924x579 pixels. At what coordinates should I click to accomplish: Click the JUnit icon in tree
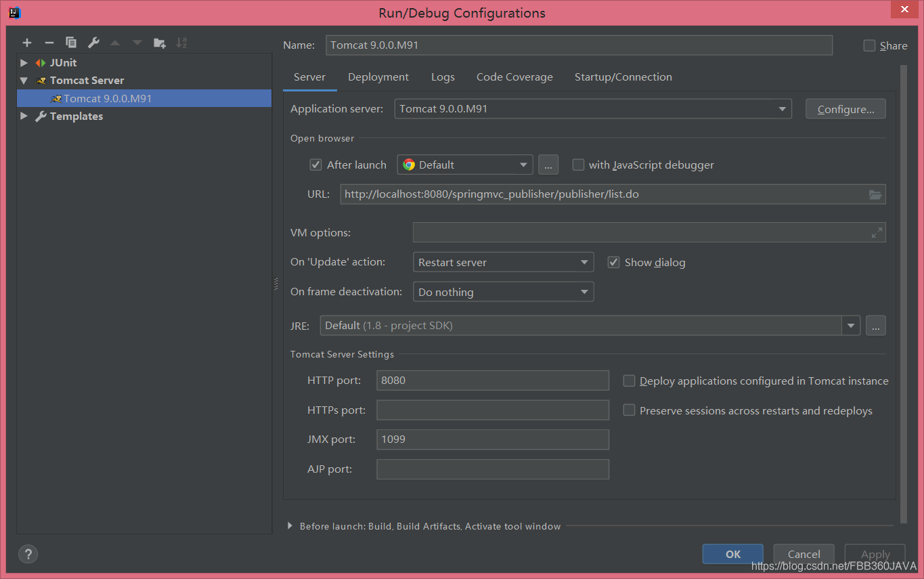[x=41, y=62]
